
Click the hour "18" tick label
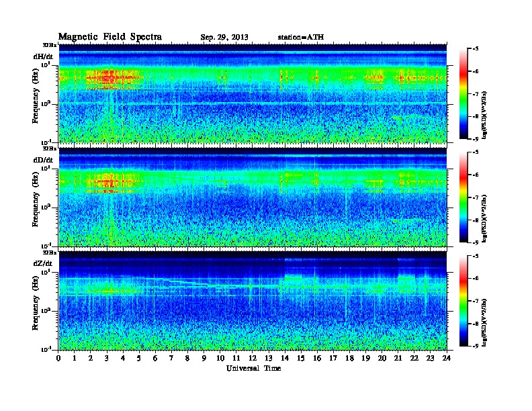pyautogui.click(x=349, y=359)
